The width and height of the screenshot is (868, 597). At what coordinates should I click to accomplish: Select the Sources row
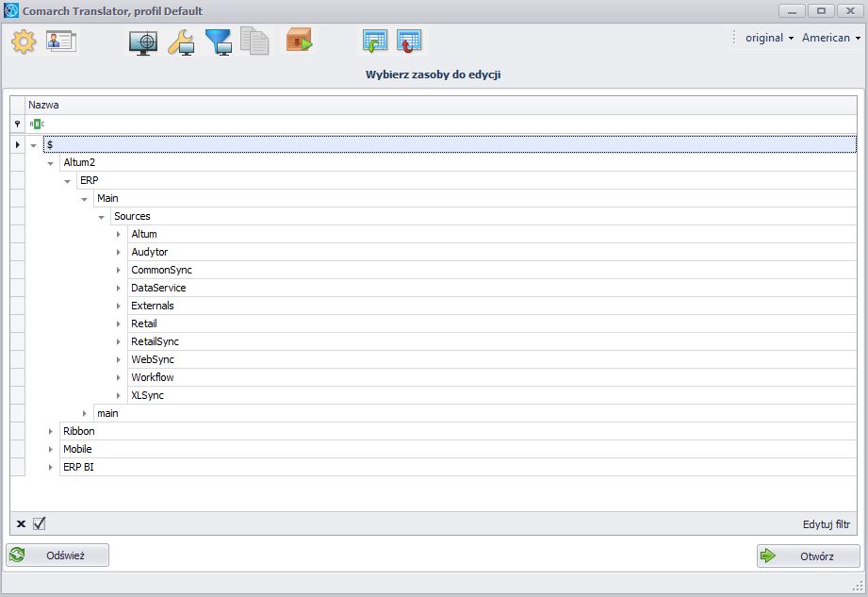pyautogui.click(x=483, y=216)
